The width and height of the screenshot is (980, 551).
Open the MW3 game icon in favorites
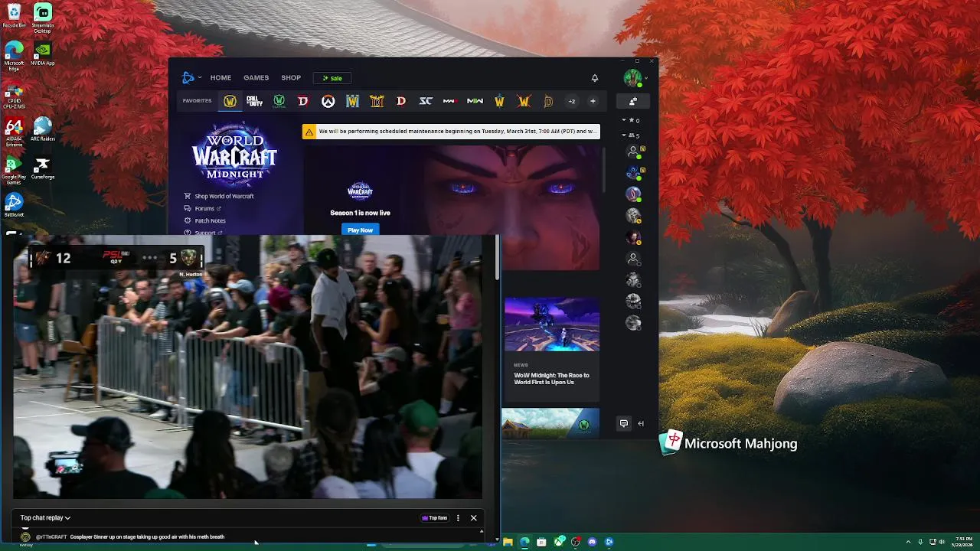(x=450, y=101)
